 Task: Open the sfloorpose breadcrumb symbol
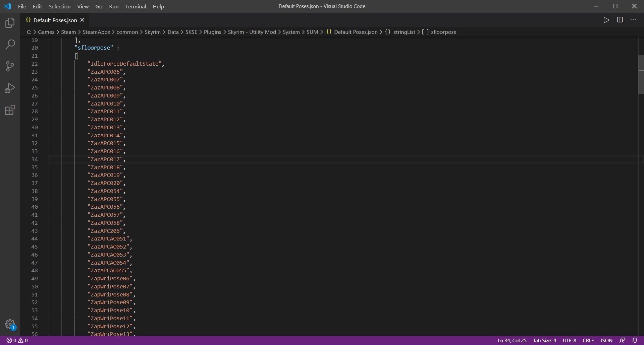coord(439,32)
